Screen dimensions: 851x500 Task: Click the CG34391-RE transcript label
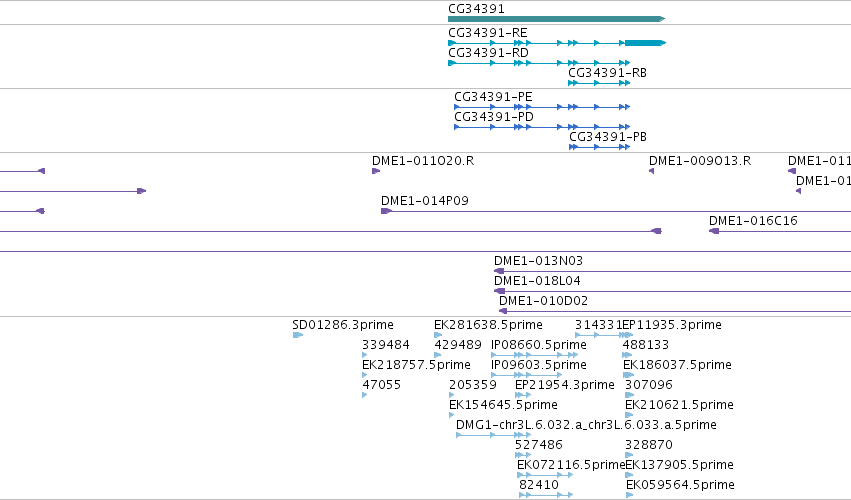tap(487, 33)
